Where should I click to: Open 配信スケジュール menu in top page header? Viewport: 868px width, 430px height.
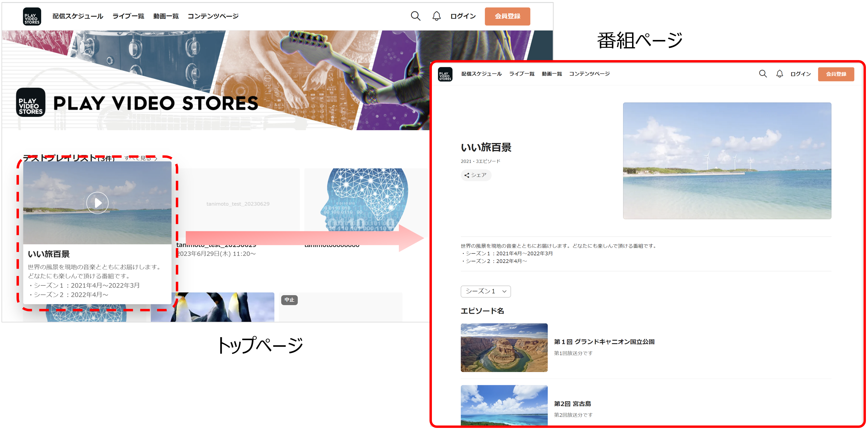point(78,16)
